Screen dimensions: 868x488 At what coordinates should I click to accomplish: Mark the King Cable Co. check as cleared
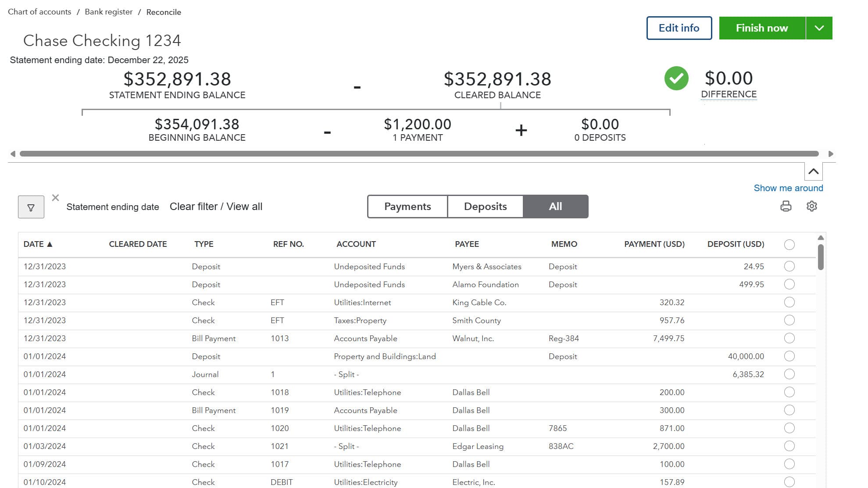[x=789, y=302]
